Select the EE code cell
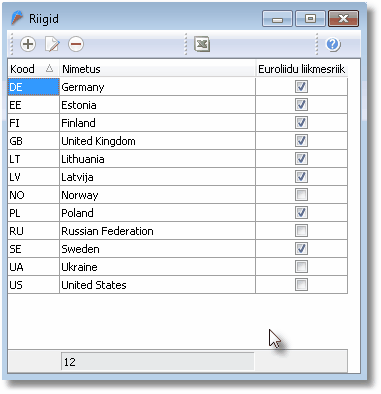This screenshot has width=381, height=394. pos(33,105)
